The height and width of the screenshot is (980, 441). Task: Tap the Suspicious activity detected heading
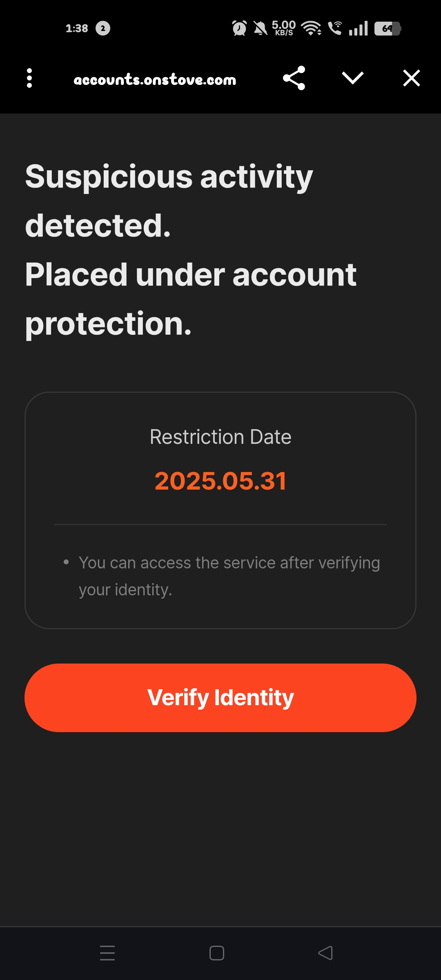pyautogui.click(x=169, y=201)
